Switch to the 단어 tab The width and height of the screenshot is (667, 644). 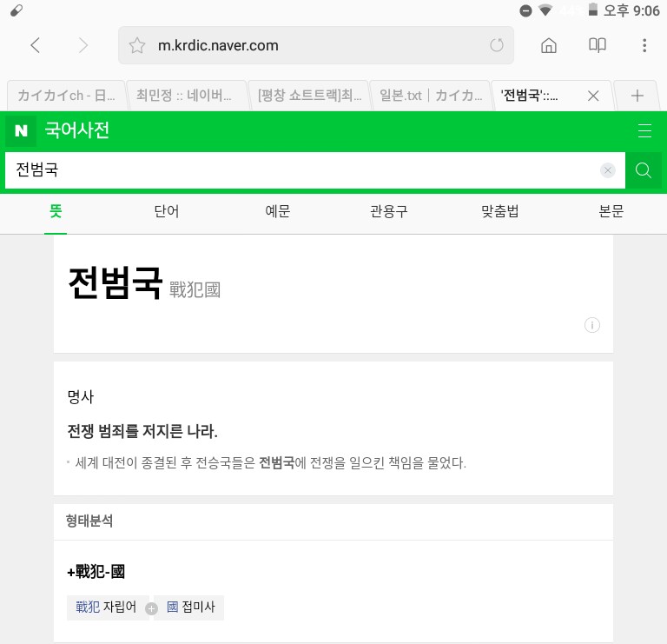(166, 211)
